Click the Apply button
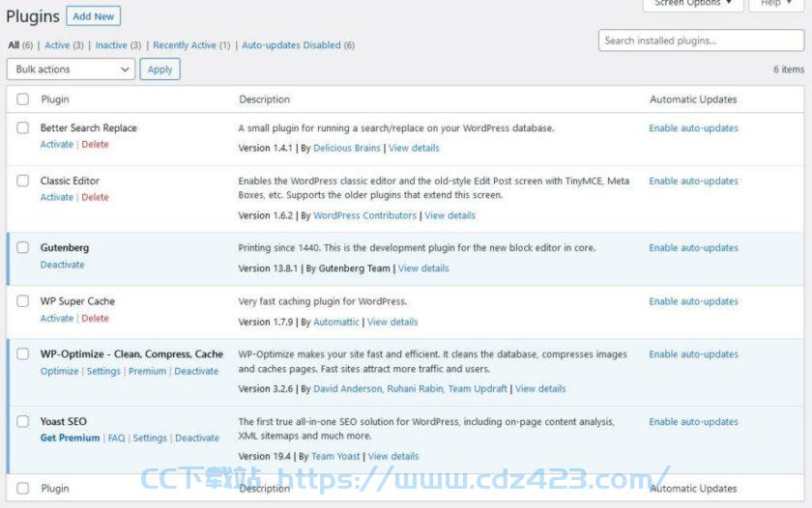Viewport: 812px width, 508px height. pos(160,70)
